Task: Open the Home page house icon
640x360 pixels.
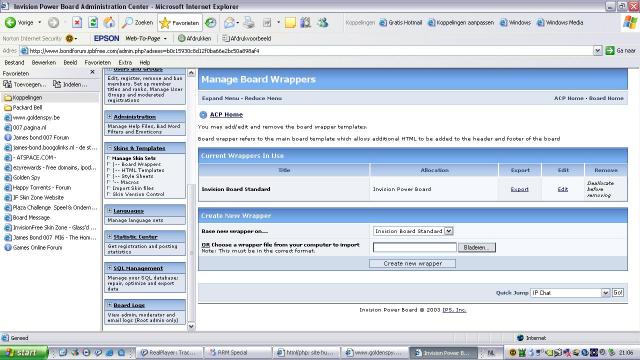Action: coord(109,23)
